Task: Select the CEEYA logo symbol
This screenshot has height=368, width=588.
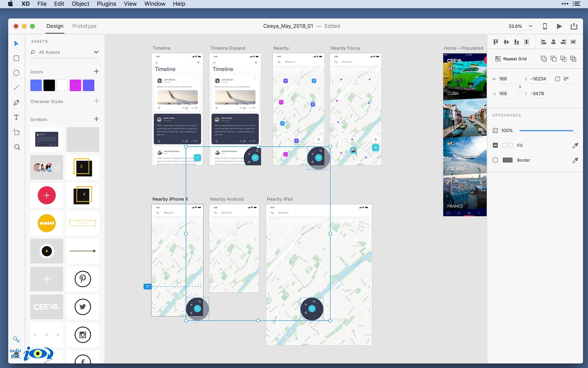Action: click(x=47, y=307)
